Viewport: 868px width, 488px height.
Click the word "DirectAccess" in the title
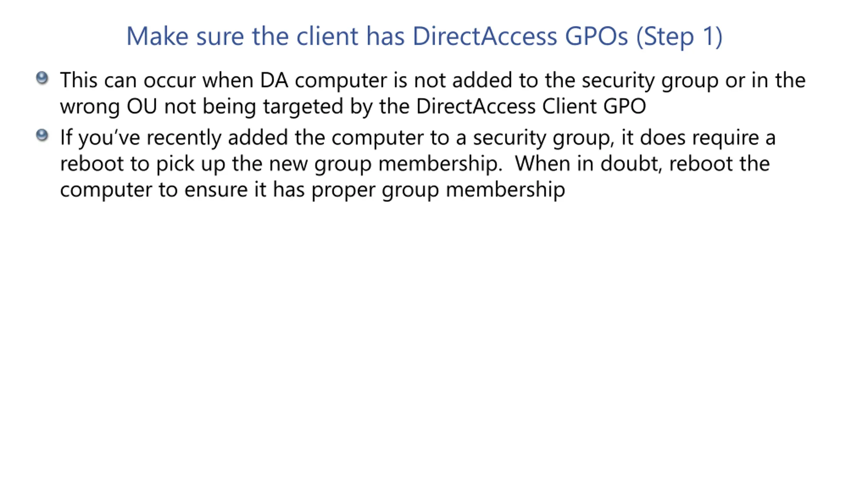coord(485,36)
